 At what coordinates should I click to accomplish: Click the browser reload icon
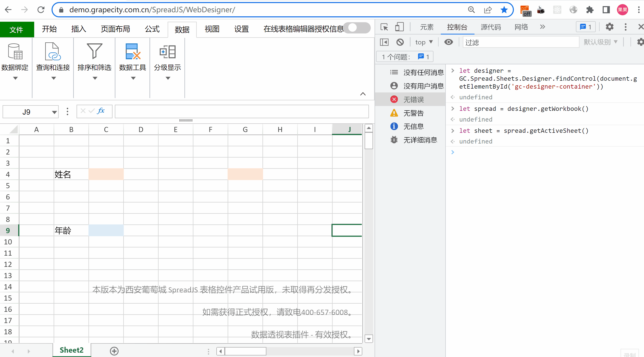[41, 10]
